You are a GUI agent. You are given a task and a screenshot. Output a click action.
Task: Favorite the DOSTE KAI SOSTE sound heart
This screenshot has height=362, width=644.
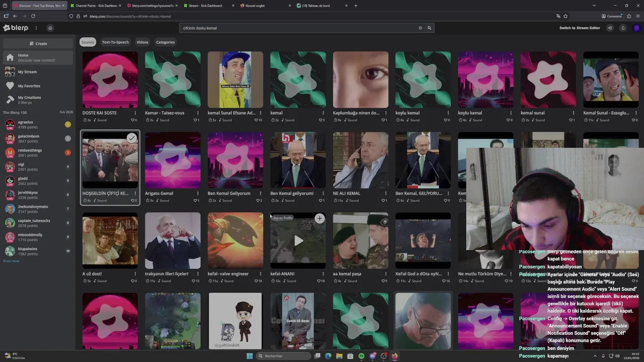click(x=132, y=120)
